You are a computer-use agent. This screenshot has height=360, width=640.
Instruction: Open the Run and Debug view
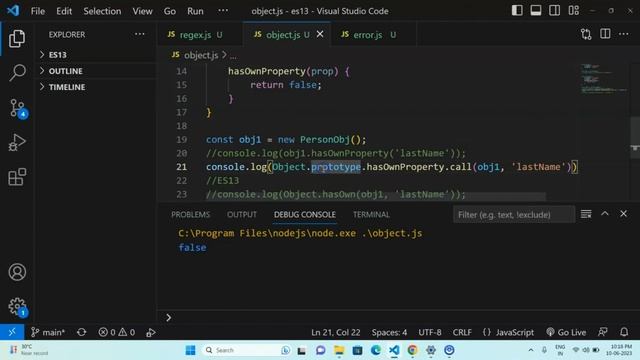[17, 142]
